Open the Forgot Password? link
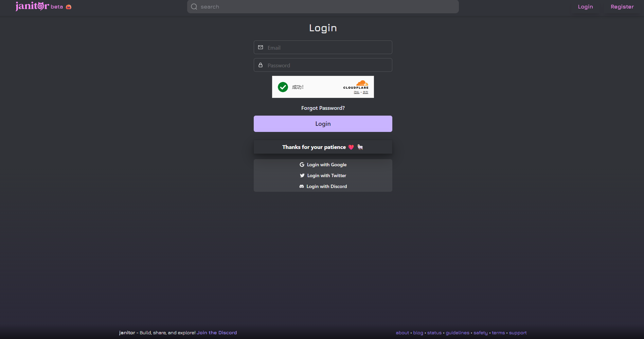This screenshot has width=644, height=339. [x=323, y=108]
